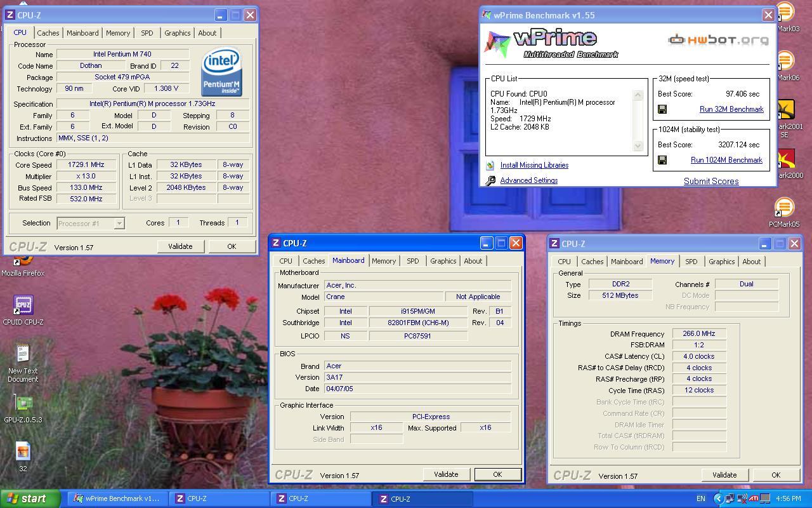The height and width of the screenshot is (508, 812).
Task: Click the wPrime logo image
Action: [551, 43]
